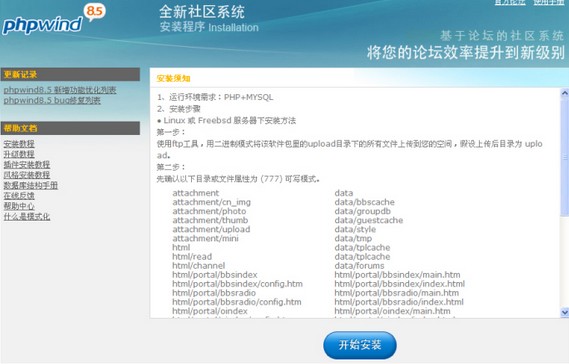Click the (777) 可写模式 instruction line
The width and height of the screenshot is (569, 364).
click(238, 179)
